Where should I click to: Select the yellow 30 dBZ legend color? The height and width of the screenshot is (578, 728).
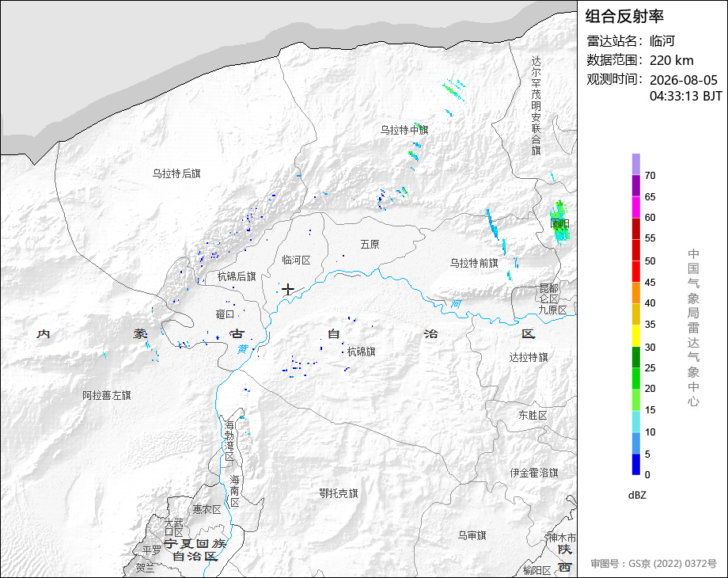(636, 336)
